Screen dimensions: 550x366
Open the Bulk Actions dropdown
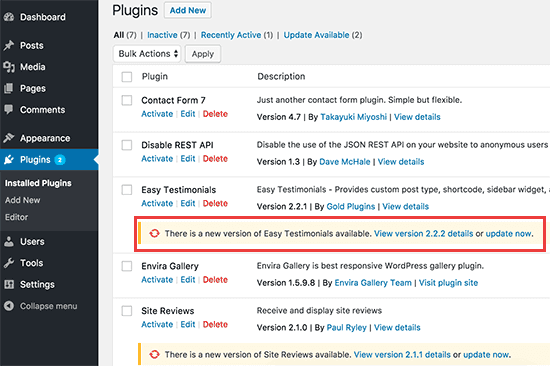tap(147, 54)
